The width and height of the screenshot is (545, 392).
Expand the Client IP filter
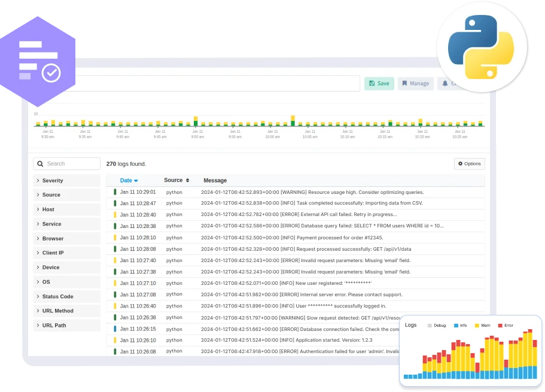tap(67, 253)
